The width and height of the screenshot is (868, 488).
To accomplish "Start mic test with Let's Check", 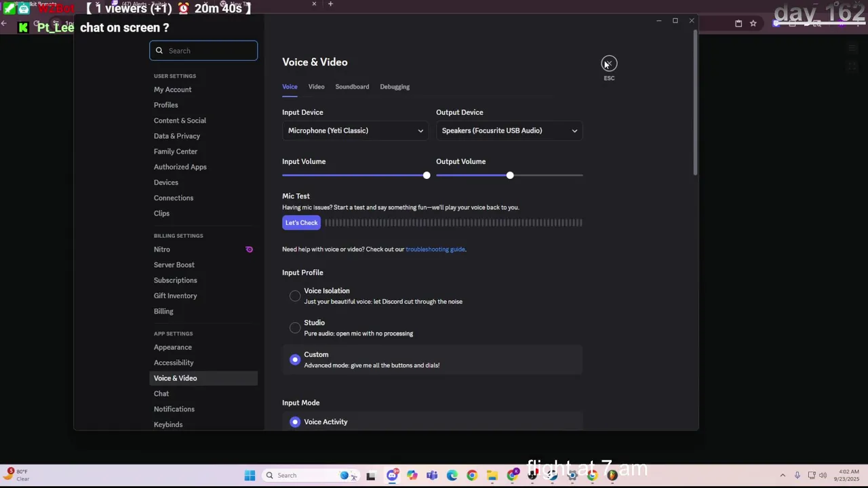I will tap(301, 223).
